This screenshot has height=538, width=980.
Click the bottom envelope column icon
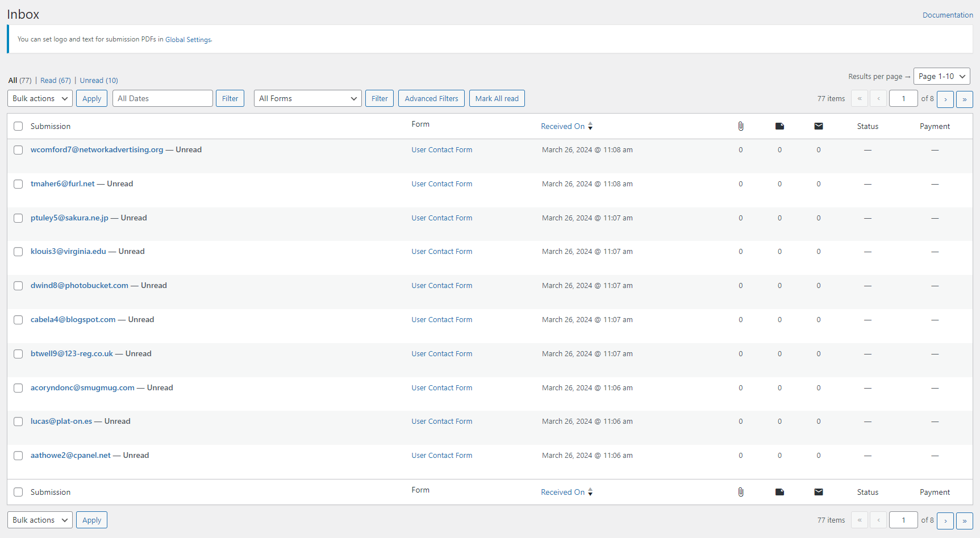click(818, 491)
